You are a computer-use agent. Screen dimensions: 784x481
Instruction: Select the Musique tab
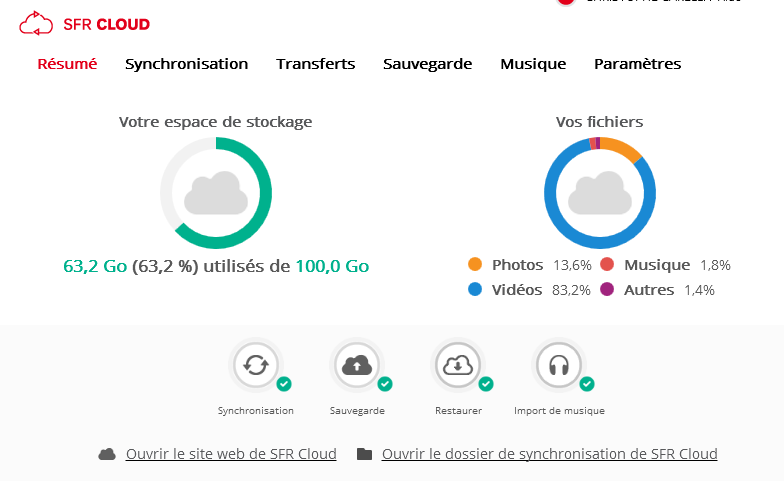coord(533,64)
